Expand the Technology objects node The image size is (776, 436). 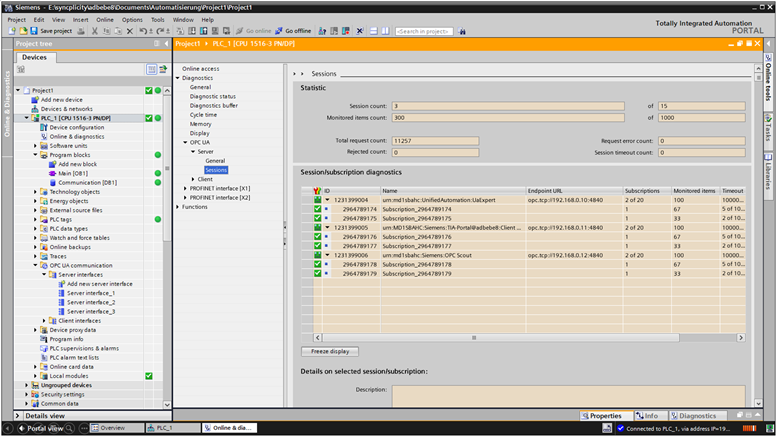point(36,192)
